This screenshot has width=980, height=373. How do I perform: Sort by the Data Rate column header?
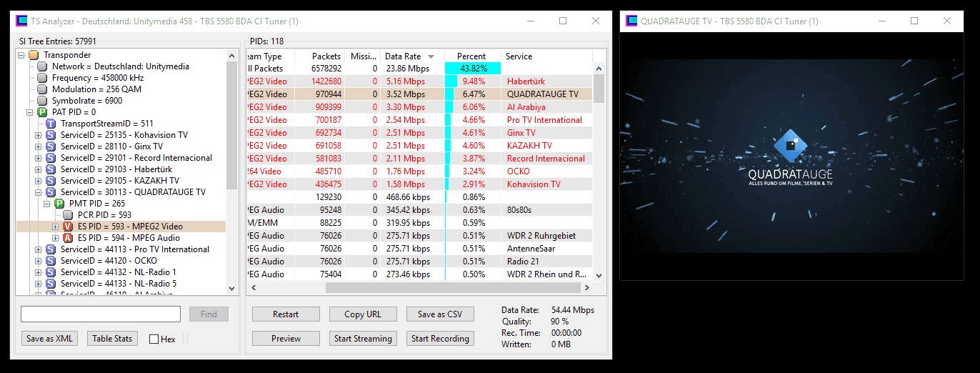[412, 56]
